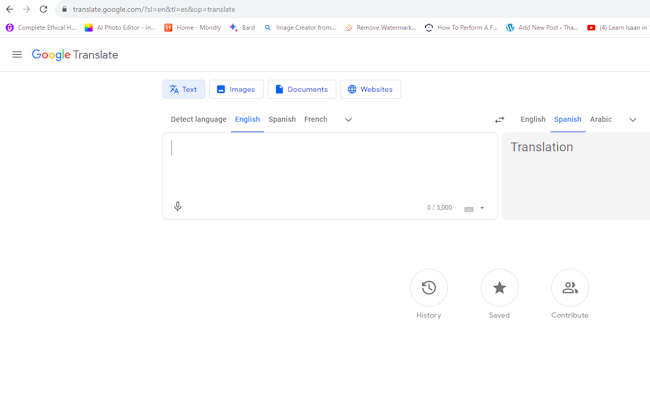Select English as source language
The height and width of the screenshot is (419, 650).
tap(247, 119)
